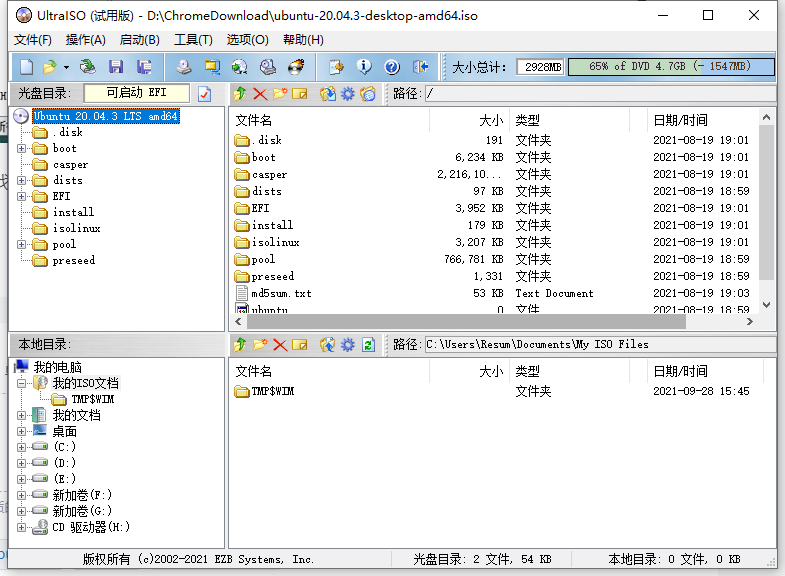Open the 操作(A) menu
The height and width of the screenshot is (576, 785).
[x=86, y=40]
